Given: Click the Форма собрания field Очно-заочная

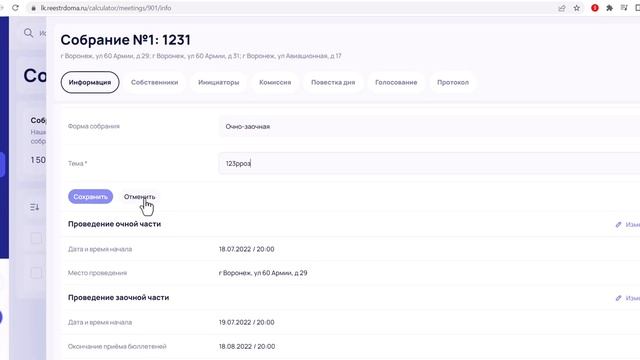Looking at the screenshot, I should click(x=429, y=127).
